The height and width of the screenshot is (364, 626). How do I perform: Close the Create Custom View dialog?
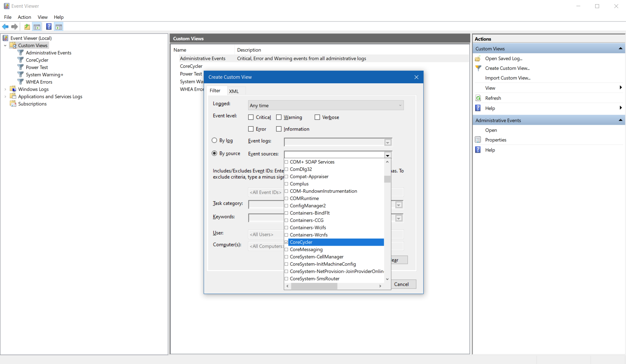416,77
